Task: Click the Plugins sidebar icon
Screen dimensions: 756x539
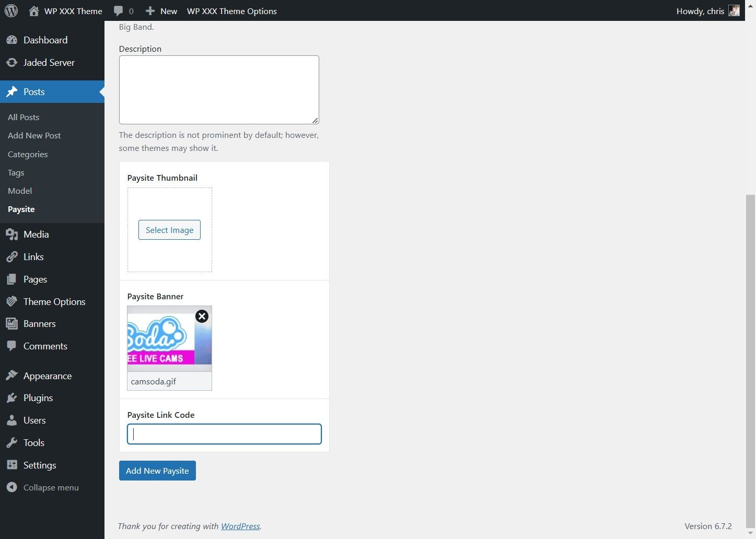Action: point(13,397)
